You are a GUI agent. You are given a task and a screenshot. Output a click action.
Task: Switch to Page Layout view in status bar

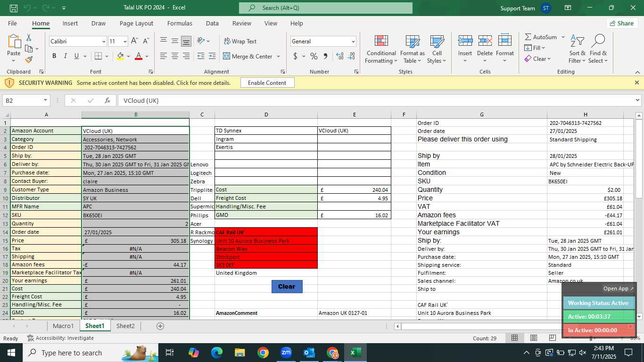point(533,338)
